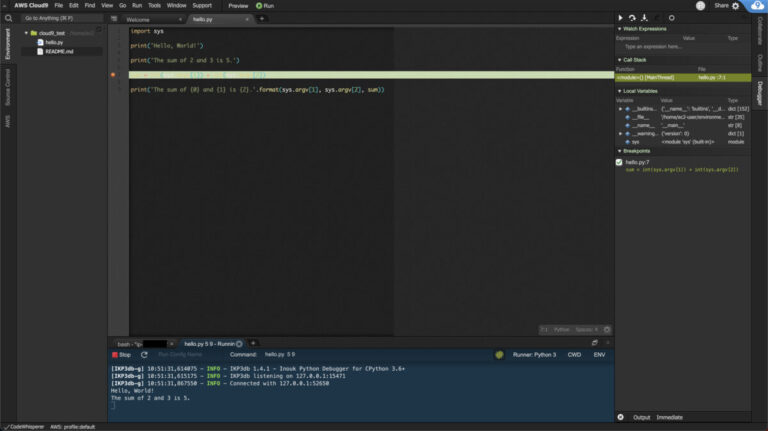Expand the __builtins__ local variable

pyautogui.click(x=621, y=108)
